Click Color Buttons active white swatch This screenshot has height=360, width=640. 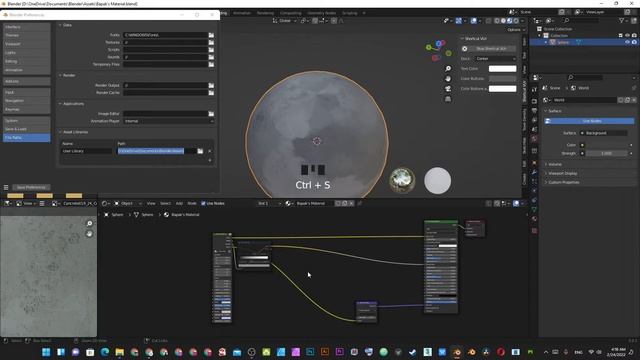(x=502, y=89)
